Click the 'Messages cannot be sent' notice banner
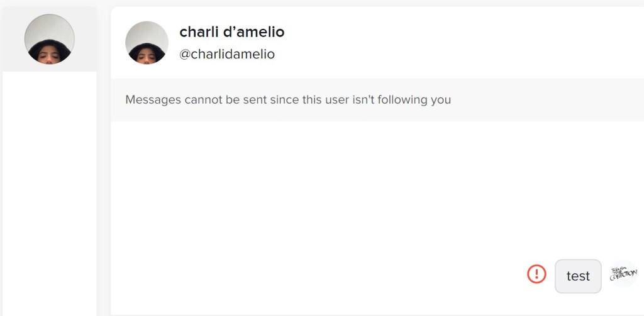Image resolution: width=644 pixels, height=316 pixels. [377, 100]
